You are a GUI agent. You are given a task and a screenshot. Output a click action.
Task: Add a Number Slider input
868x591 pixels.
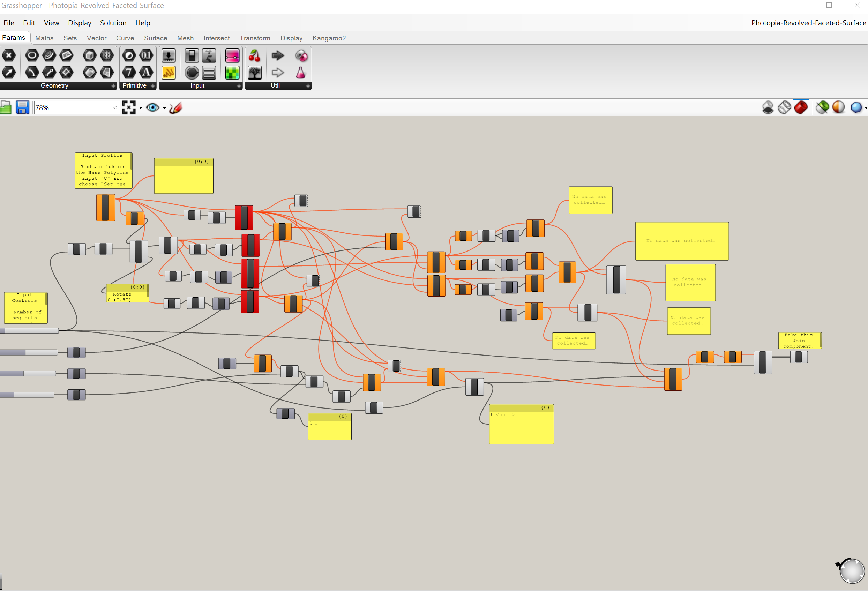pos(169,56)
